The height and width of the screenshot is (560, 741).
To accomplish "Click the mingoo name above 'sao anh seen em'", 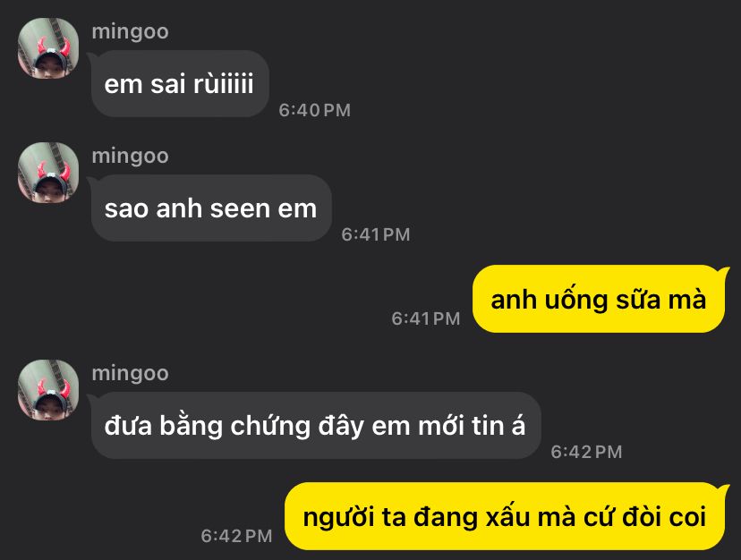I will point(130,157).
